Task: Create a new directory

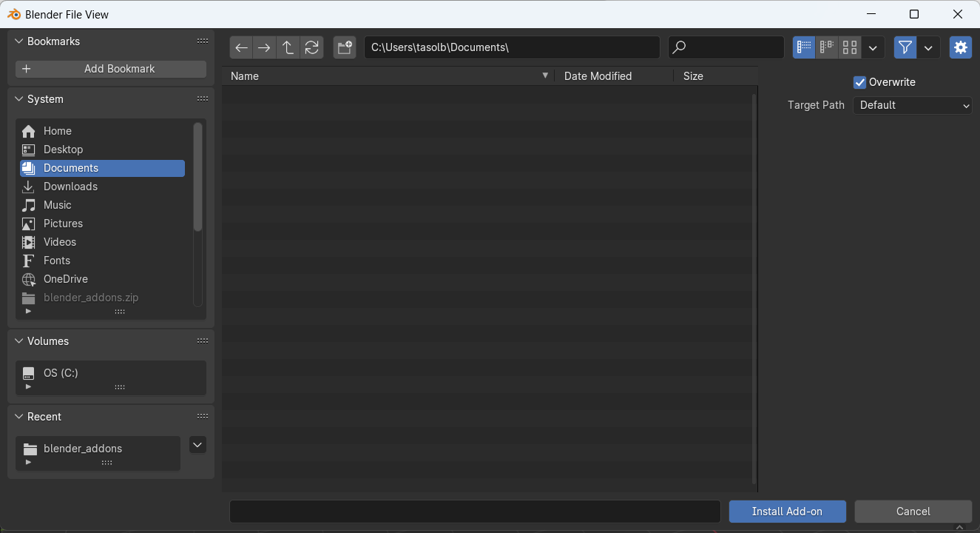Action: 344,47
